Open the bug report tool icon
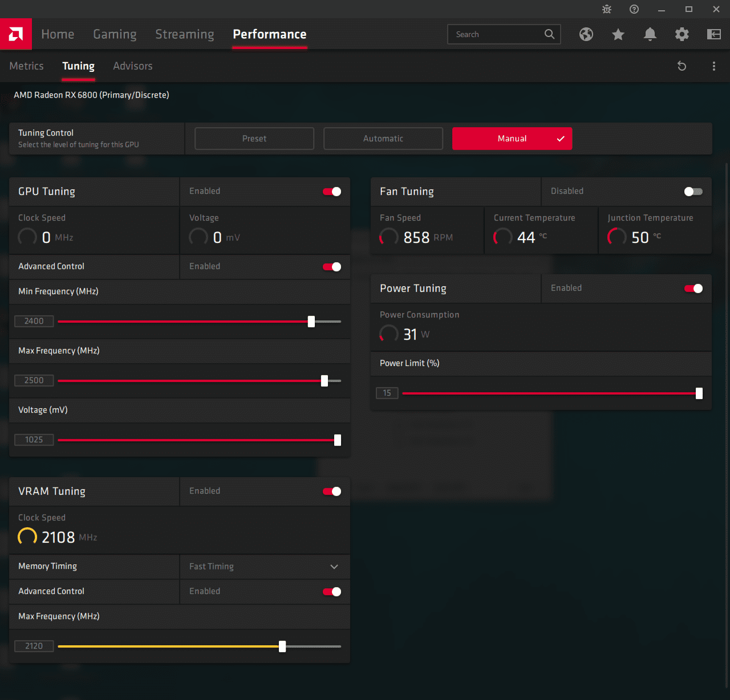 coord(607,9)
